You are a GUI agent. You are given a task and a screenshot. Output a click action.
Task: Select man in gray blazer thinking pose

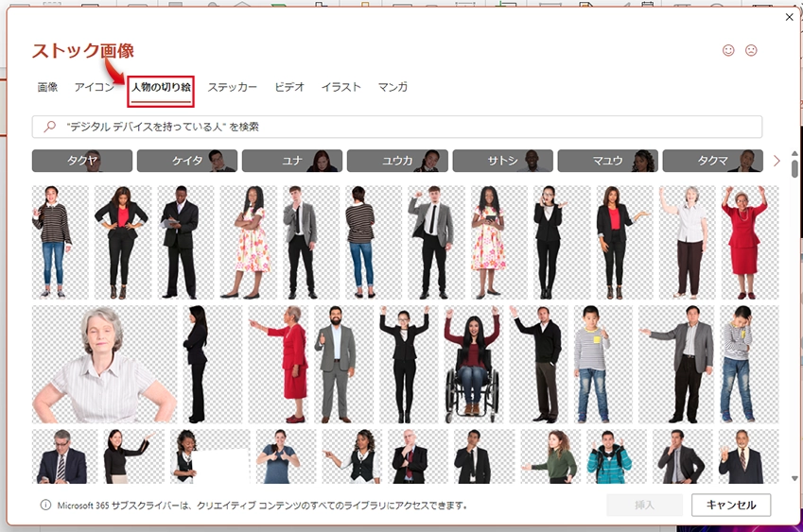[x=311, y=242]
